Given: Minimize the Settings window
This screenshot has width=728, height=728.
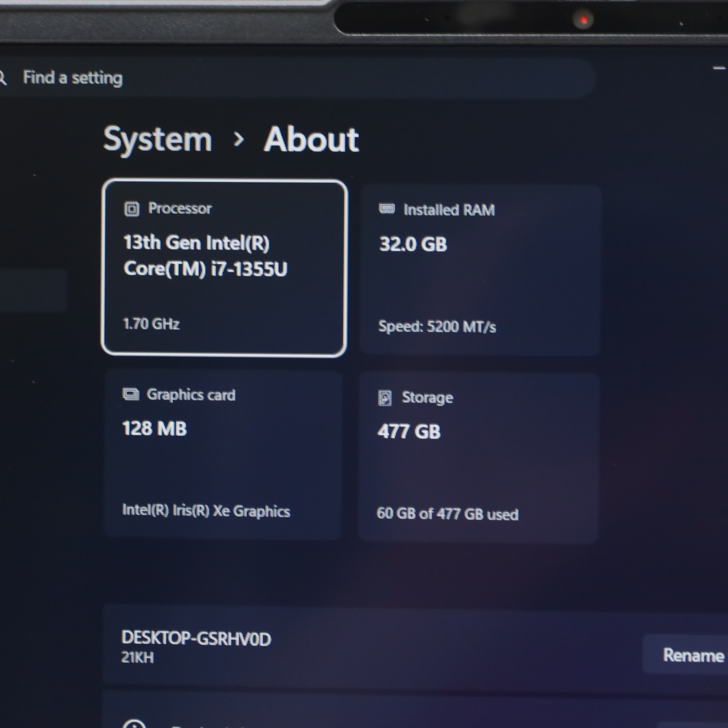Looking at the screenshot, I should coord(719,69).
